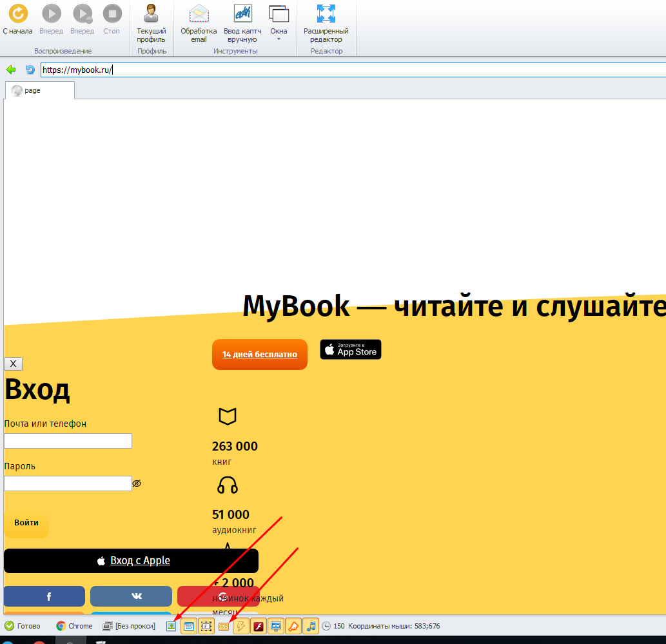Click the Стоп playback button
Image resolution: width=666 pixels, height=644 pixels.
[x=112, y=19]
